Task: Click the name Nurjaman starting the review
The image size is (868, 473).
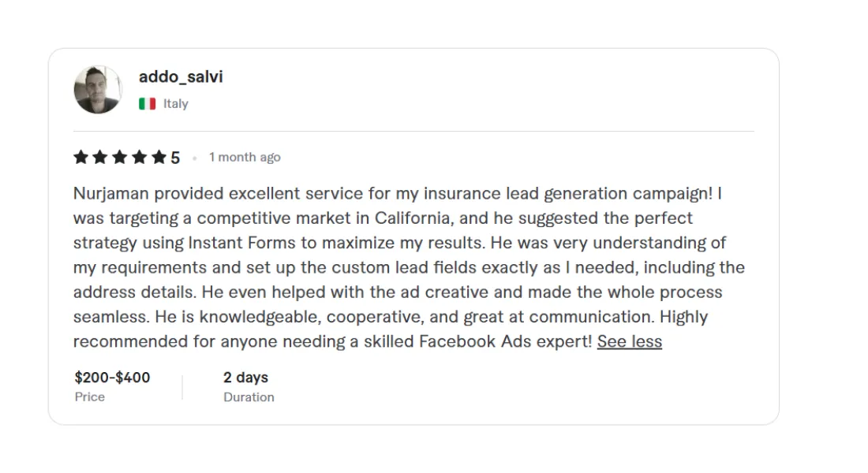Action: [111, 193]
